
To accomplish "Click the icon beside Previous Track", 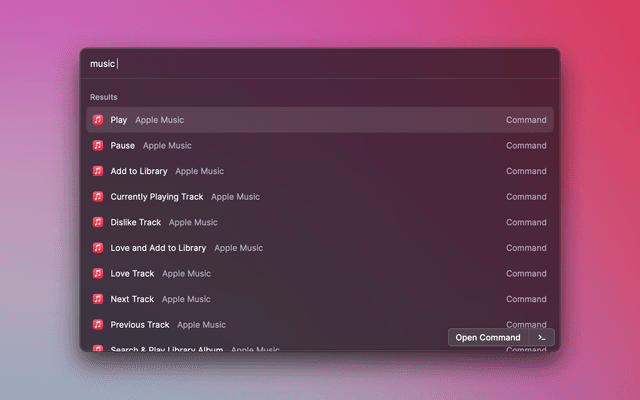I will click(x=98, y=324).
